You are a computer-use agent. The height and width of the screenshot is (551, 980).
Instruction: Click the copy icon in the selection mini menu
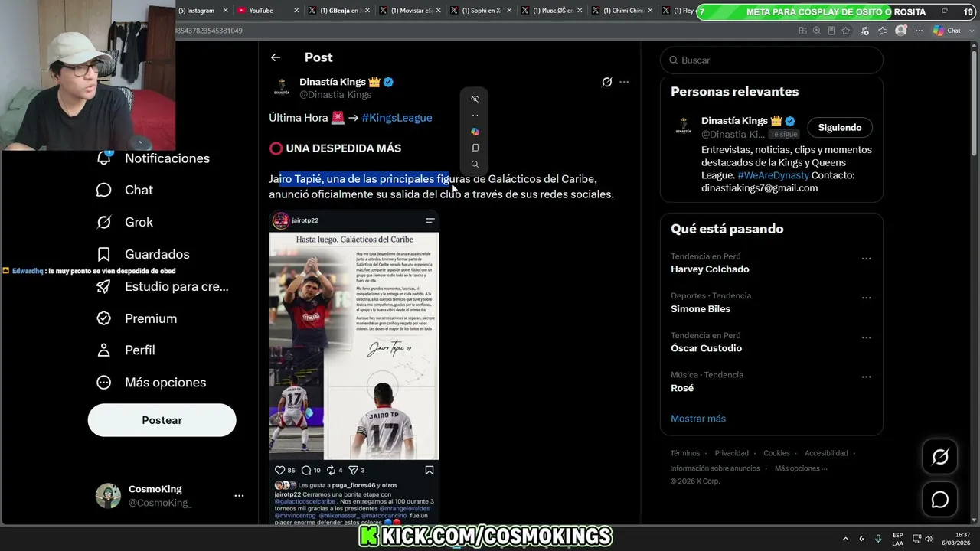click(x=475, y=148)
